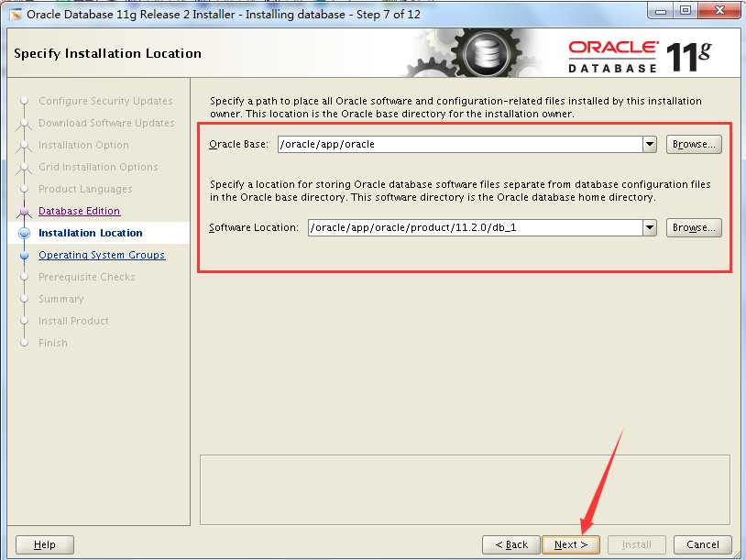Click the 'Oracle Base:' label
The height and width of the screenshot is (560, 746).
click(x=239, y=144)
